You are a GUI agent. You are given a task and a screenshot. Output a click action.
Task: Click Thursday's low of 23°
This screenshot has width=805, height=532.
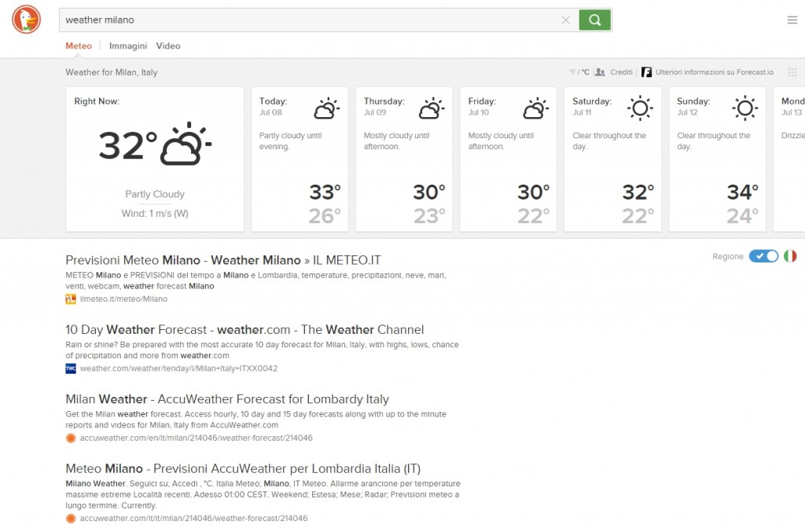coord(429,216)
